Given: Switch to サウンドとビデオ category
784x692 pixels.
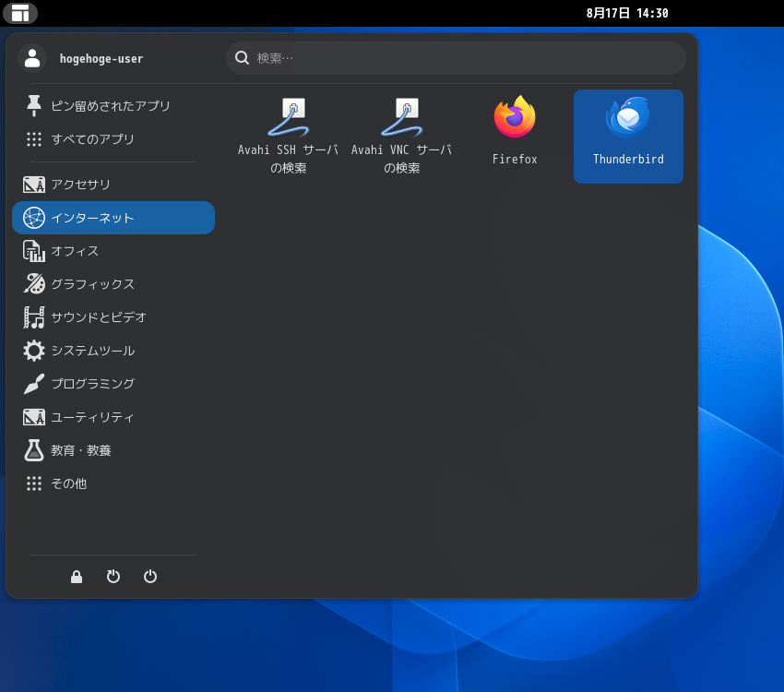Looking at the screenshot, I should 113,317.
